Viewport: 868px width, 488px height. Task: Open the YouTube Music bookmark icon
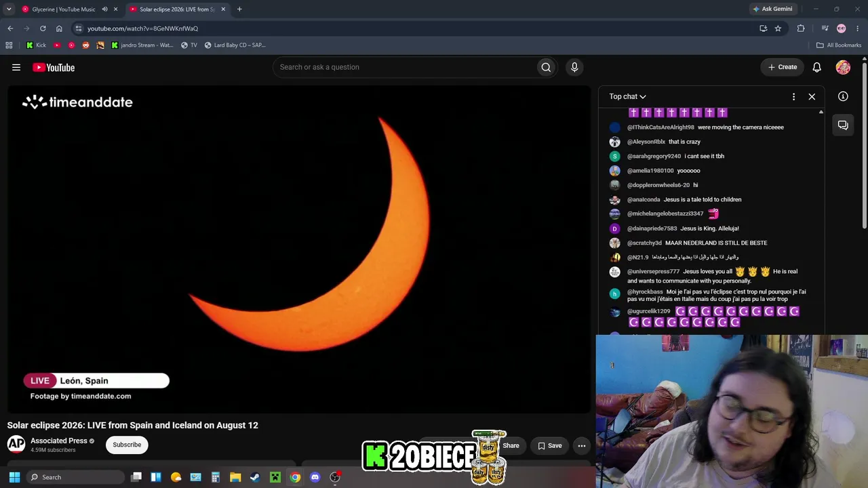coord(71,45)
